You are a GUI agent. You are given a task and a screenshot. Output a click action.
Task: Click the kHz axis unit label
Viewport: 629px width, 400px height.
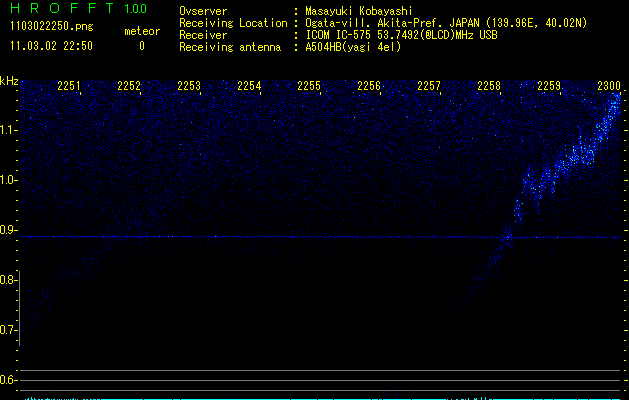coord(9,81)
